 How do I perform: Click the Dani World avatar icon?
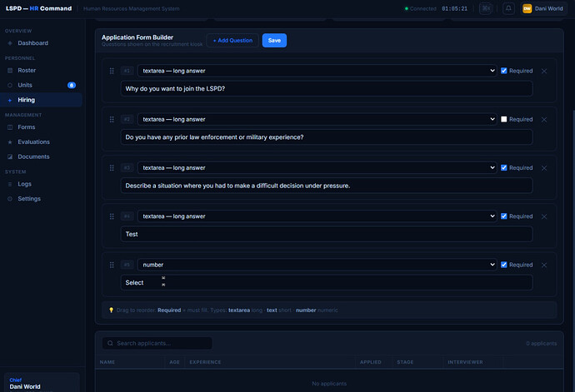pyautogui.click(x=527, y=8)
